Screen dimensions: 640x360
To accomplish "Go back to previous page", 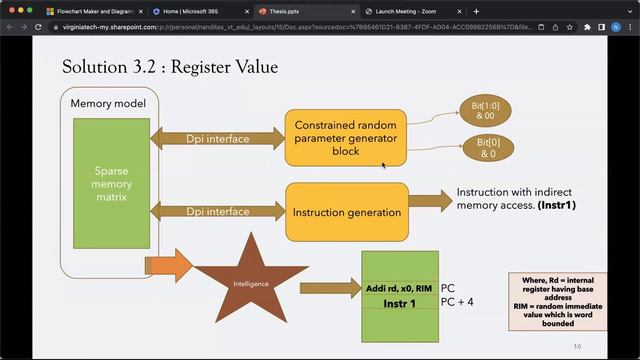I will pyautogui.click(x=10, y=27).
